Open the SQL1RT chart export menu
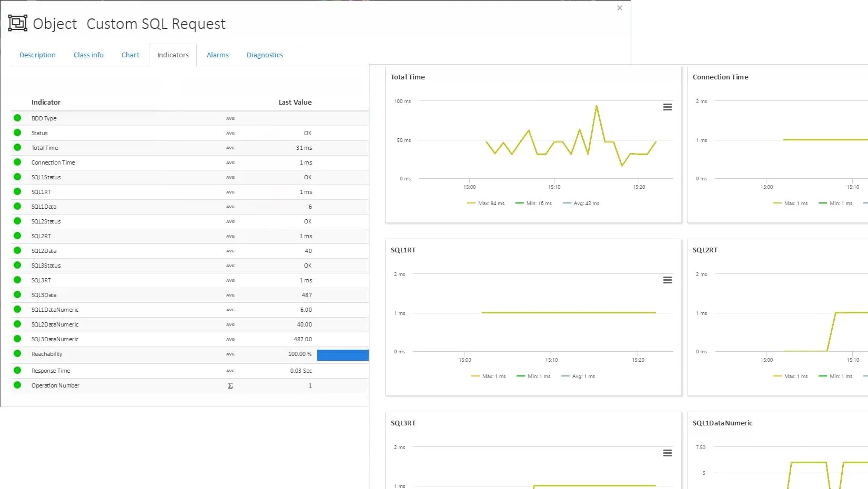868x489 pixels. coord(667,280)
